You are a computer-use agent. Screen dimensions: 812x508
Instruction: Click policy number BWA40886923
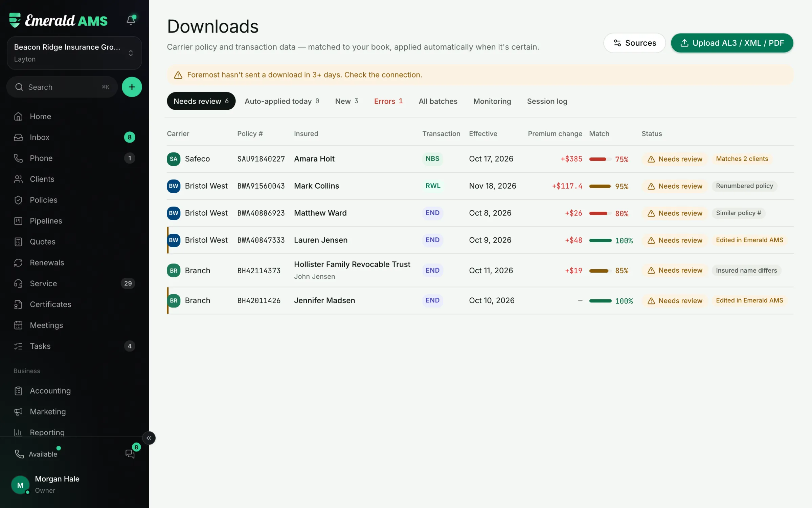coord(261,213)
